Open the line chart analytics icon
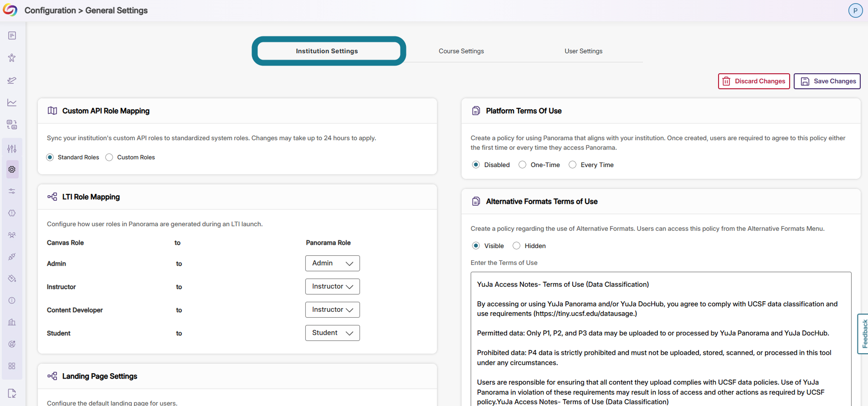868x406 pixels. (12, 102)
